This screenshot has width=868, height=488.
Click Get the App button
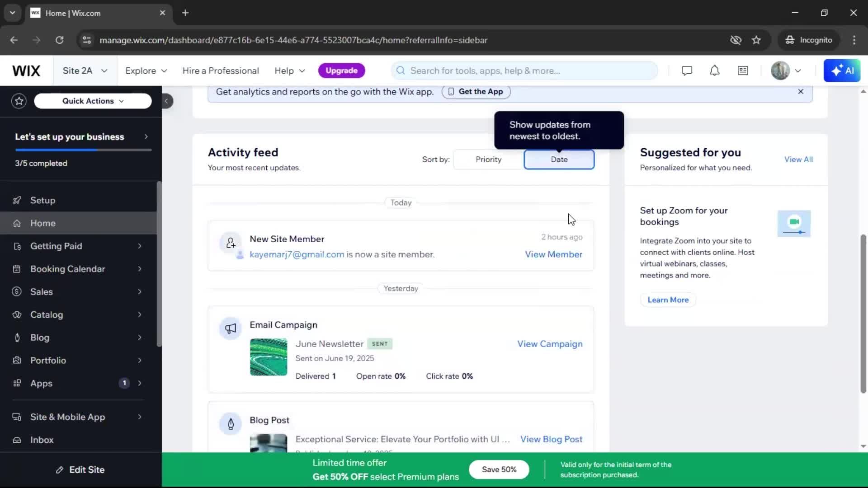pyautogui.click(x=476, y=92)
